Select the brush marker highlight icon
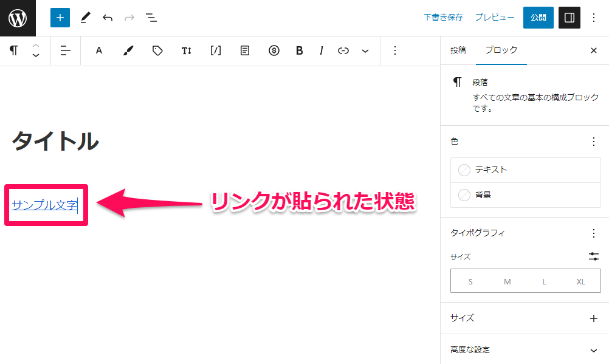 (128, 51)
